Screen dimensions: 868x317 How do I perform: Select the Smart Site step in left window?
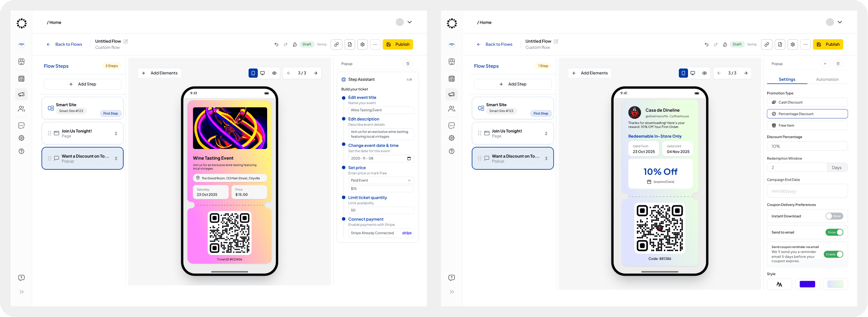[x=82, y=108]
